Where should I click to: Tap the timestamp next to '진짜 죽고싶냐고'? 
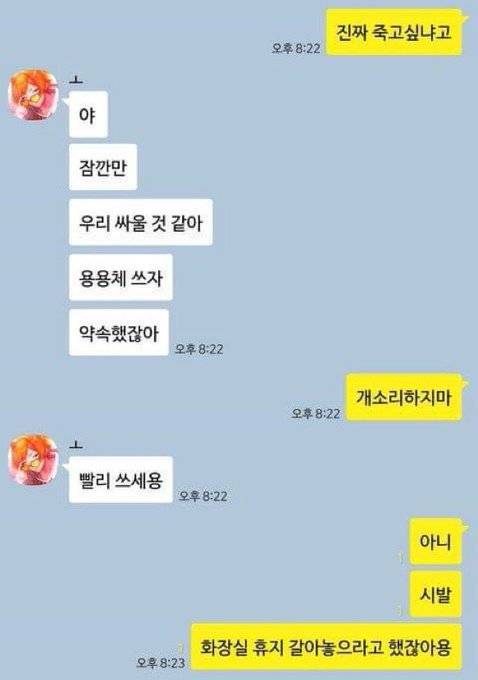(x=296, y=48)
